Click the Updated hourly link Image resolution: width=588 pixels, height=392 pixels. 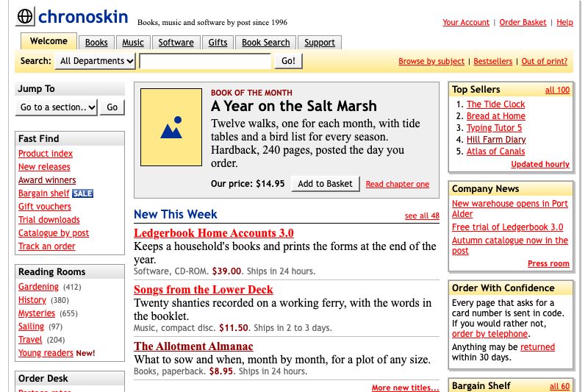click(540, 164)
